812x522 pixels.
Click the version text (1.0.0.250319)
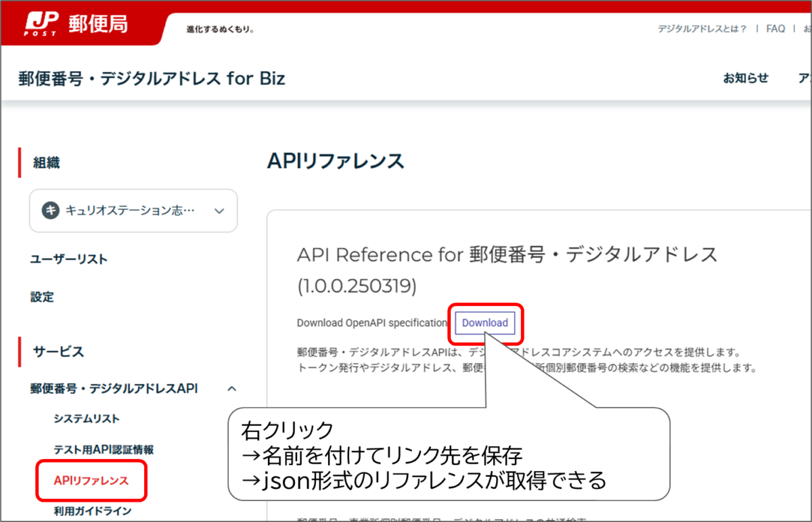[x=357, y=286]
